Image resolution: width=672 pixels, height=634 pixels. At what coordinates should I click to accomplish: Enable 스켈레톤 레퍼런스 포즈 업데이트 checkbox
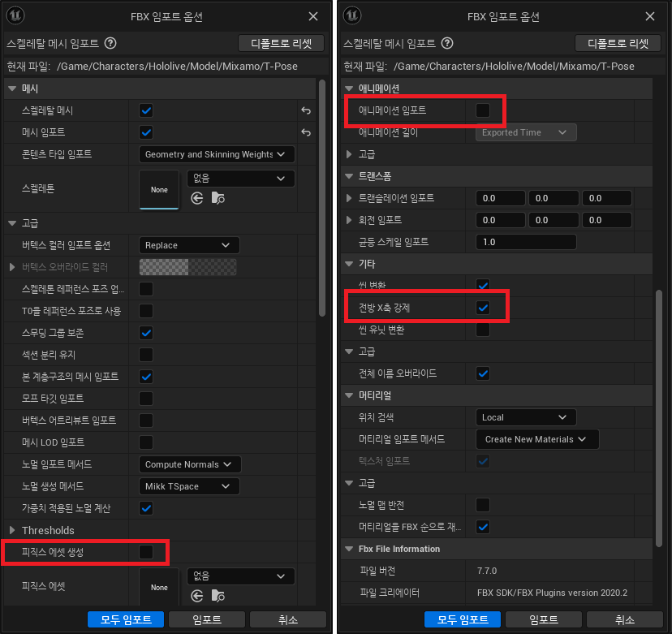146,289
